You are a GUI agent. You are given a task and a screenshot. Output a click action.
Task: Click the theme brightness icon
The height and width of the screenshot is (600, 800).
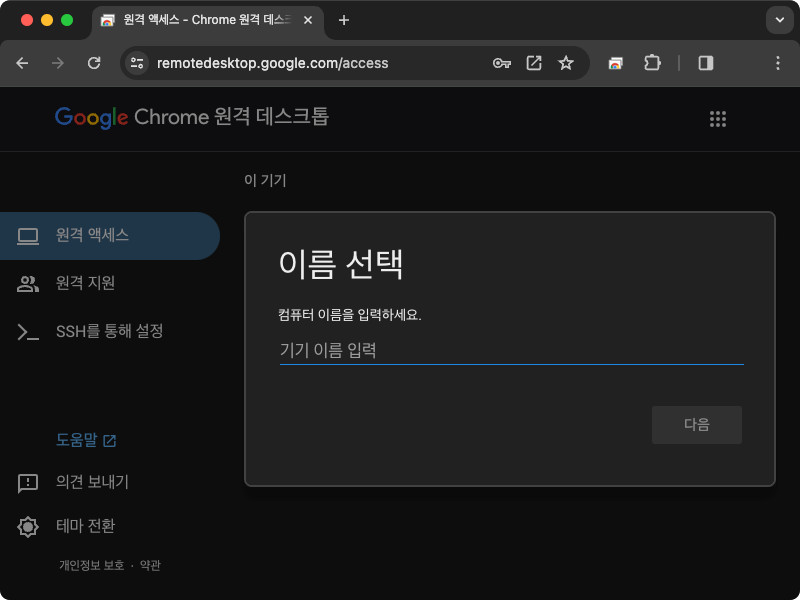click(x=28, y=527)
